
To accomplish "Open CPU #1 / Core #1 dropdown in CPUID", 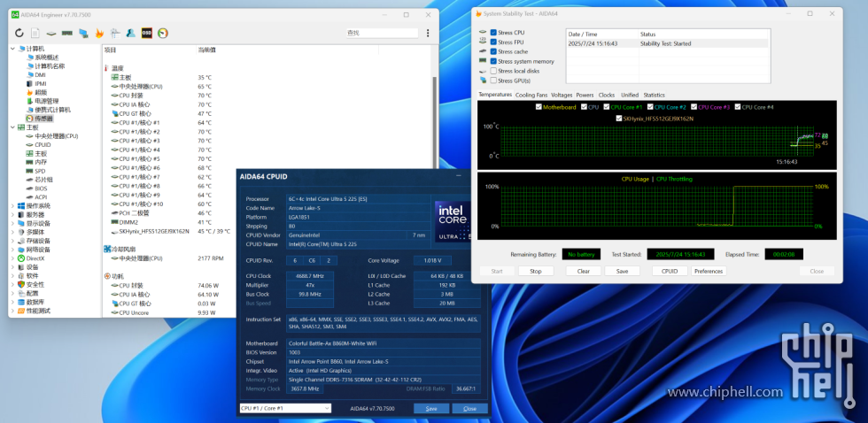I will [x=285, y=408].
